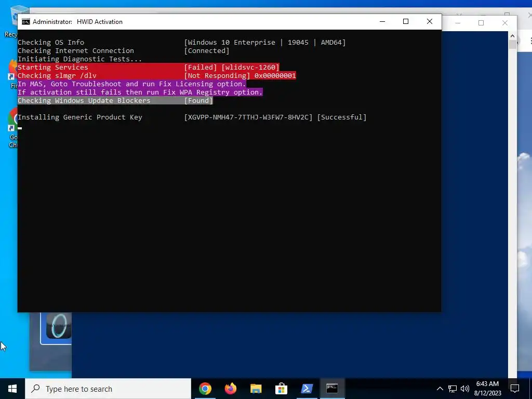Screen dimensions: 532x399
Task: Click the scroll-up arrow in background window
Action: [x=512, y=36]
